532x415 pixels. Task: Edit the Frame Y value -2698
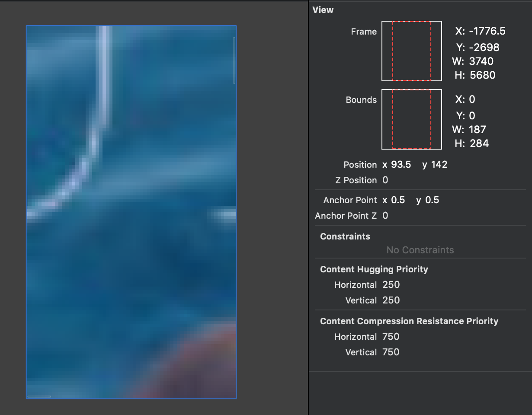click(483, 47)
